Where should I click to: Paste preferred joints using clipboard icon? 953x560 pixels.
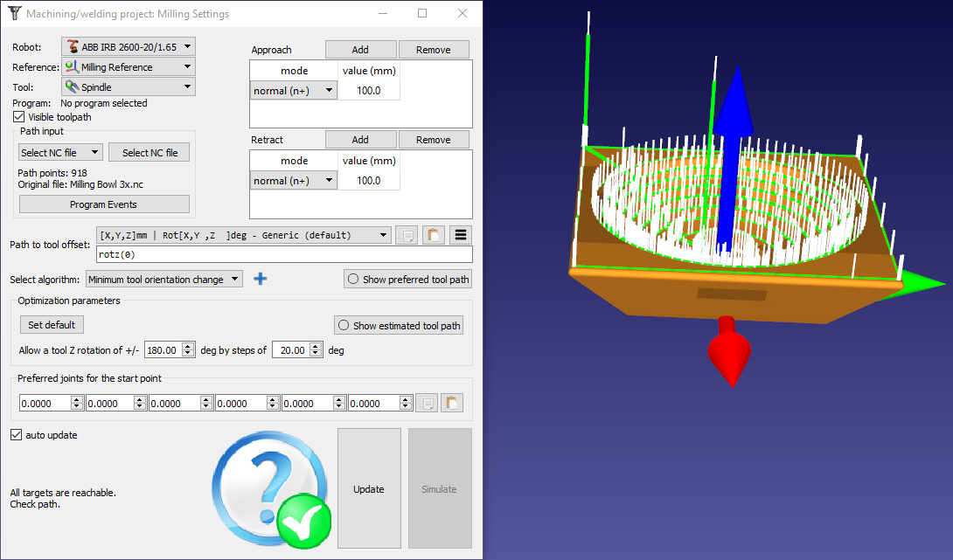(452, 403)
